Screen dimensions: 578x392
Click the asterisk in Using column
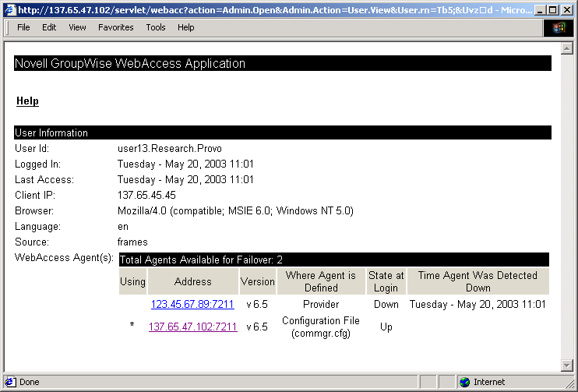click(x=132, y=325)
